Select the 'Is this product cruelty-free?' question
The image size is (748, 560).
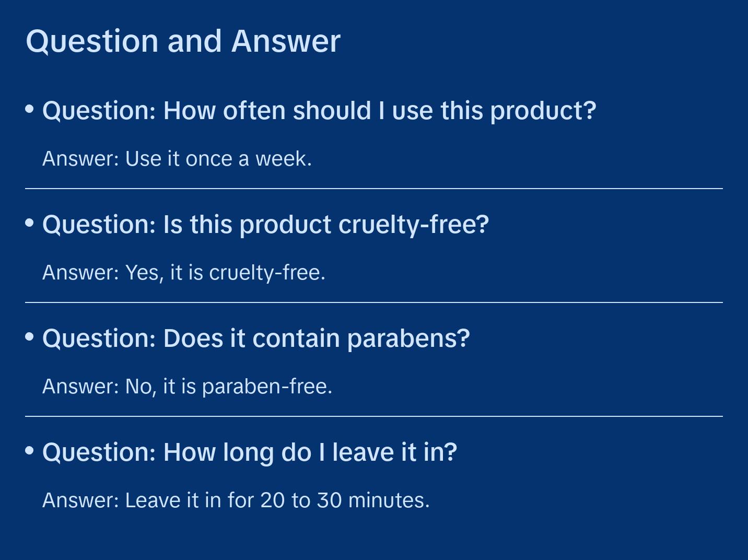coord(265,225)
